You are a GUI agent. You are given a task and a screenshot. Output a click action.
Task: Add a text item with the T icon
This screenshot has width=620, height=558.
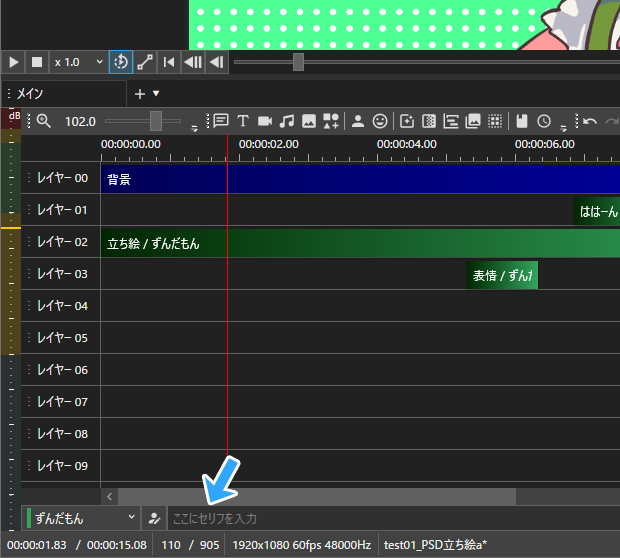(243, 121)
